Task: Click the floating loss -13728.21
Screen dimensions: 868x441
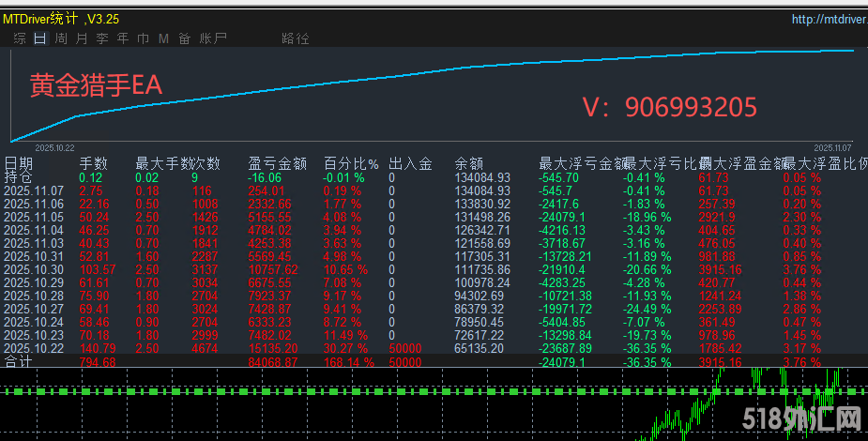Action: [x=565, y=257]
